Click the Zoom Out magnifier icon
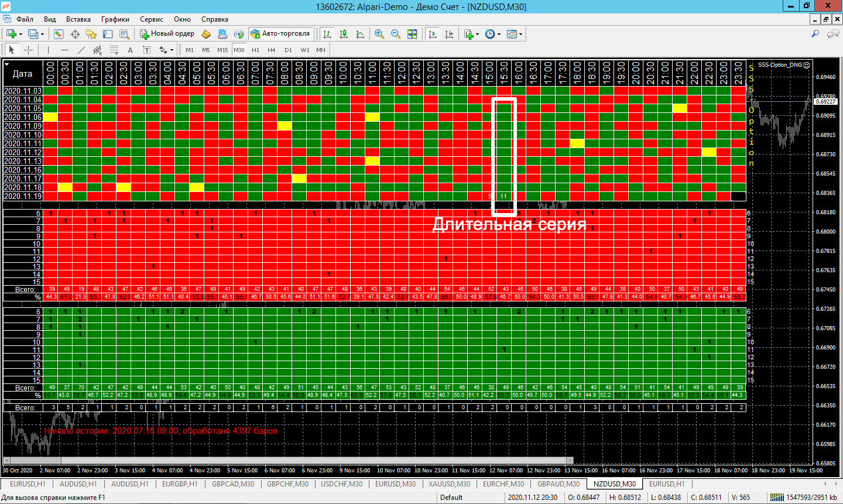This screenshot has height=504, width=843. click(x=396, y=34)
